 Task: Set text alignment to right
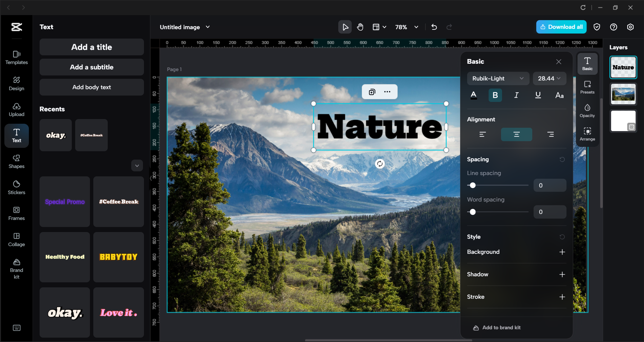550,134
